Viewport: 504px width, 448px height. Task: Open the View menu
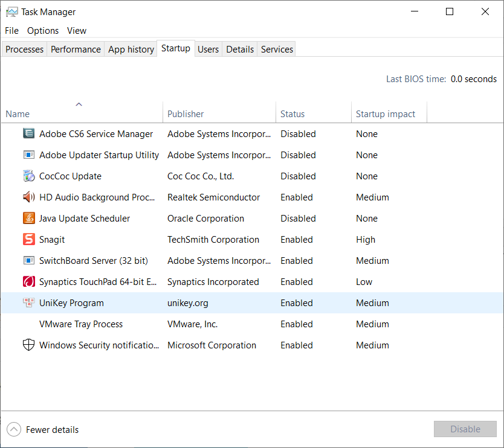pos(77,31)
